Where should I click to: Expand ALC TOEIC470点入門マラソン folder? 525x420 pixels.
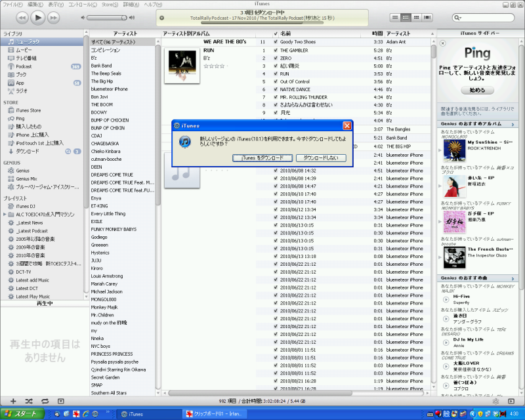[5, 215]
